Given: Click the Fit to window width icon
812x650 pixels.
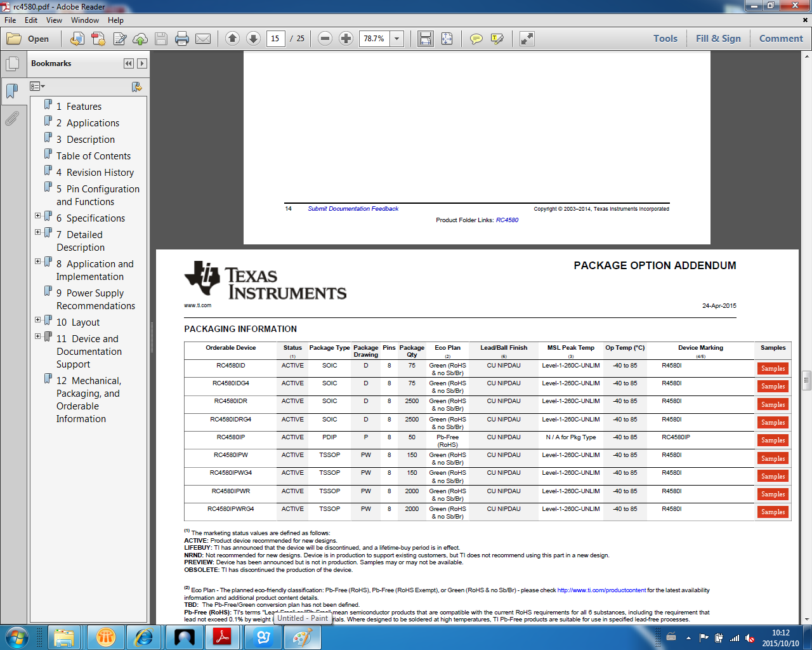Looking at the screenshot, I should coord(426,39).
